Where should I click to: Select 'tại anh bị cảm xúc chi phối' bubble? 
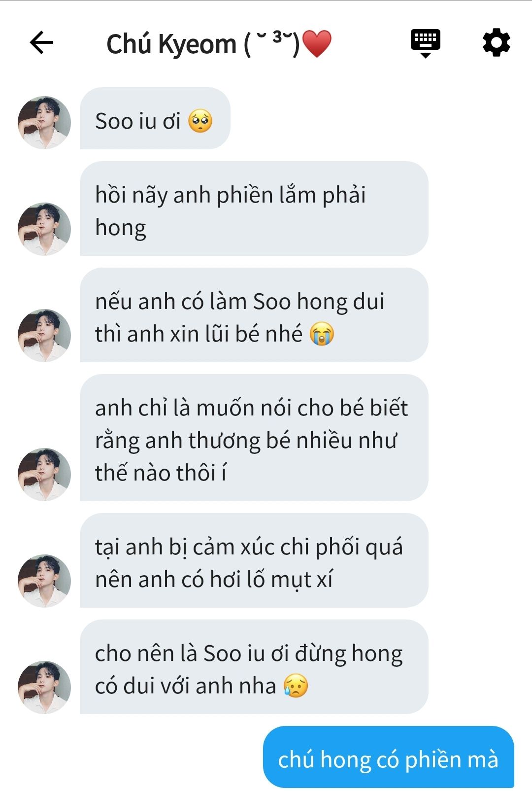[x=254, y=560]
